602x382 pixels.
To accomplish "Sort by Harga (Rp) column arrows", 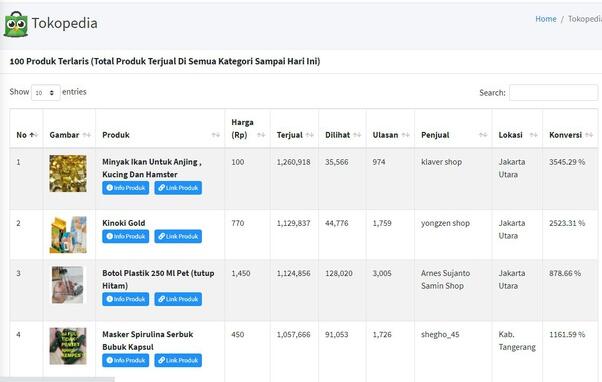I will (261, 135).
